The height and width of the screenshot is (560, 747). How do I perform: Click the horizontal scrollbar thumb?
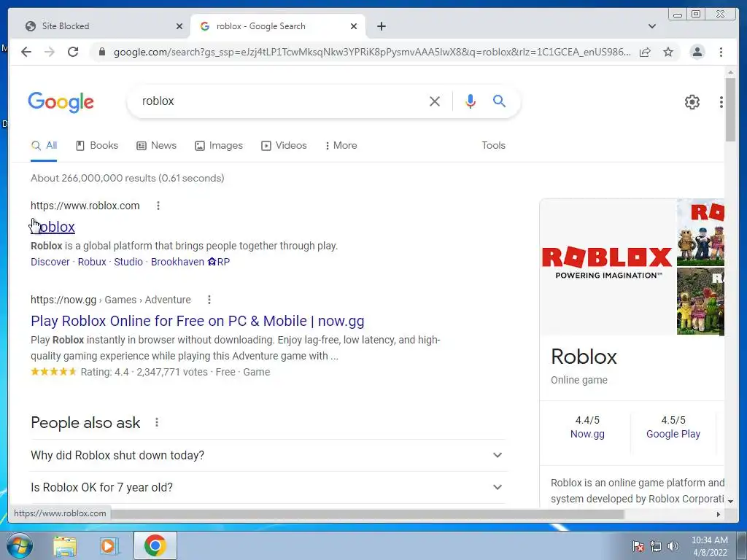[x=367, y=514]
